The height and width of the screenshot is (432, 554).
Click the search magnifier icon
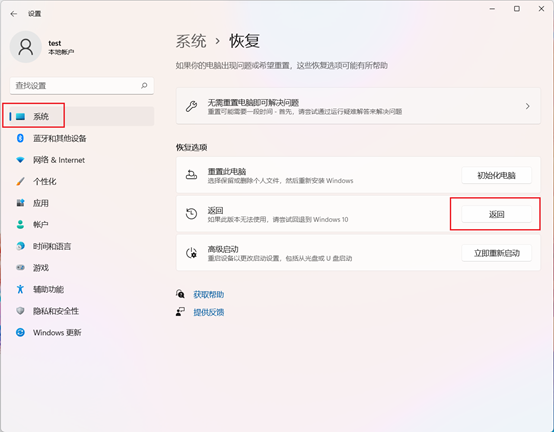pos(144,85)
